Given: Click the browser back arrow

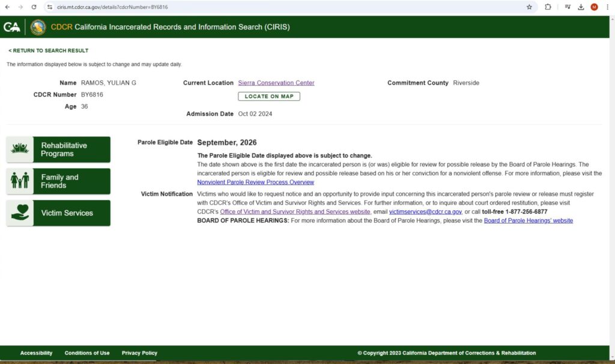Looking at the screenshot, I should [x=7, y=7].
